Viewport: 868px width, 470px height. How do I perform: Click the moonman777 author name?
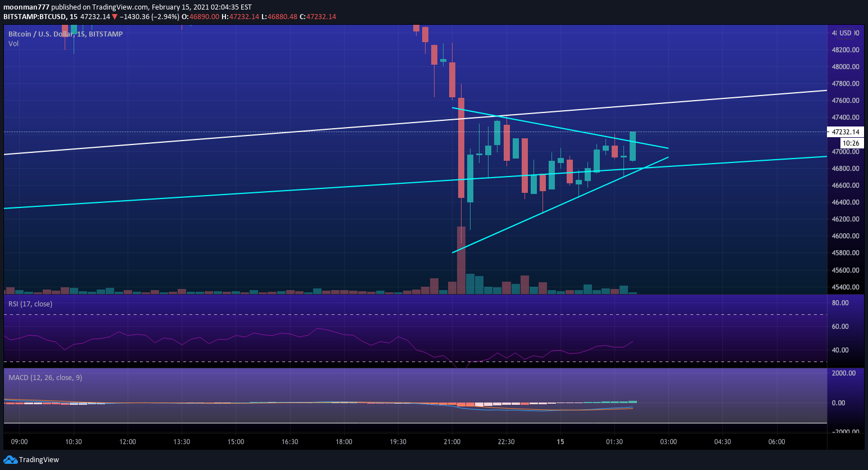26,7
